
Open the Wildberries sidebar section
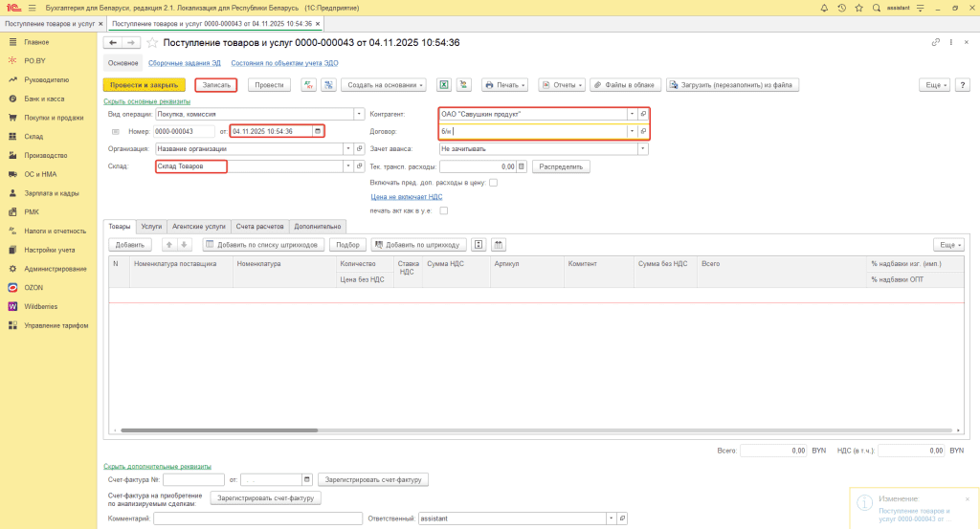(40, 306)
